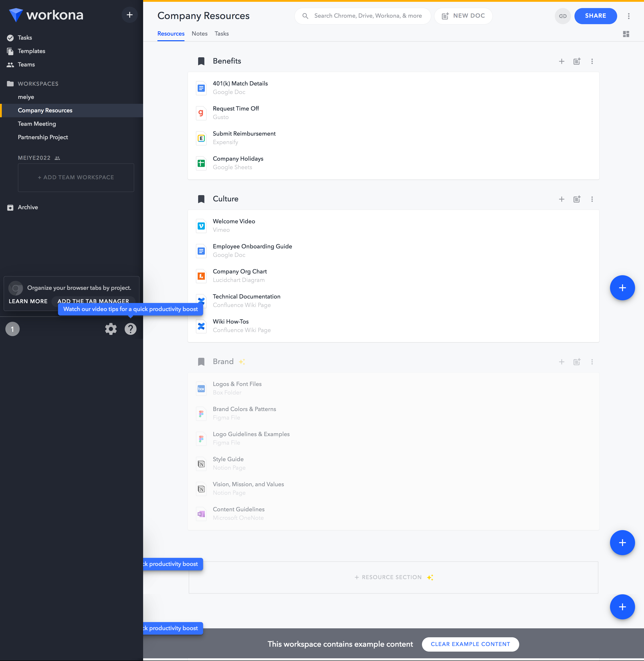
Task: Add a resource to Benefits with the plus icon
Action: [561, 61]
